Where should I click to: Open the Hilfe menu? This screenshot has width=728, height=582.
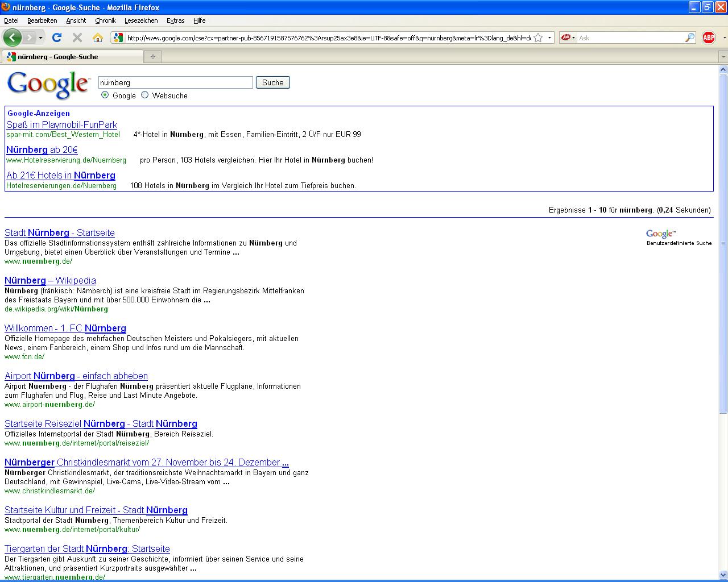199,20
